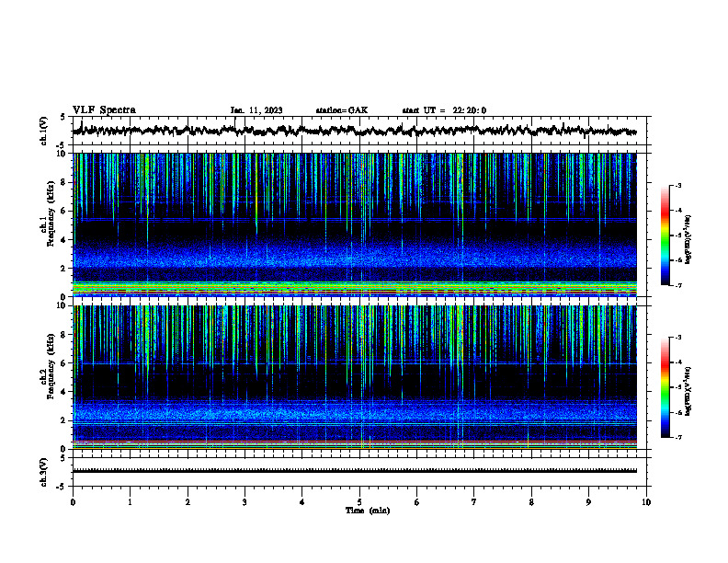
Task: Select the 0 minute tick on time axis
Action: (x=73, y=502)
